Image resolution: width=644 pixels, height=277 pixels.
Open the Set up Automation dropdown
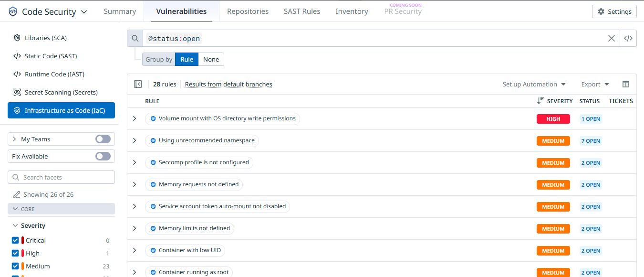534,84
